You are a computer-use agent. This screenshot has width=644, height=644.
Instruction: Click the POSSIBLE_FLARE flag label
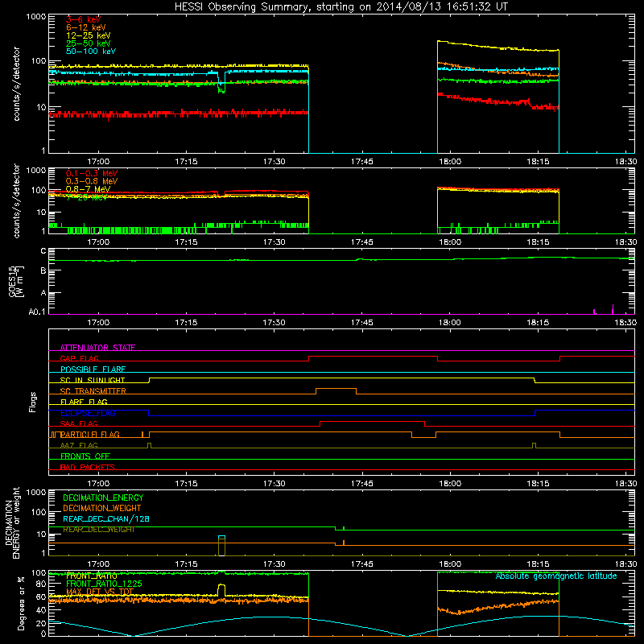tap(93, 369)
